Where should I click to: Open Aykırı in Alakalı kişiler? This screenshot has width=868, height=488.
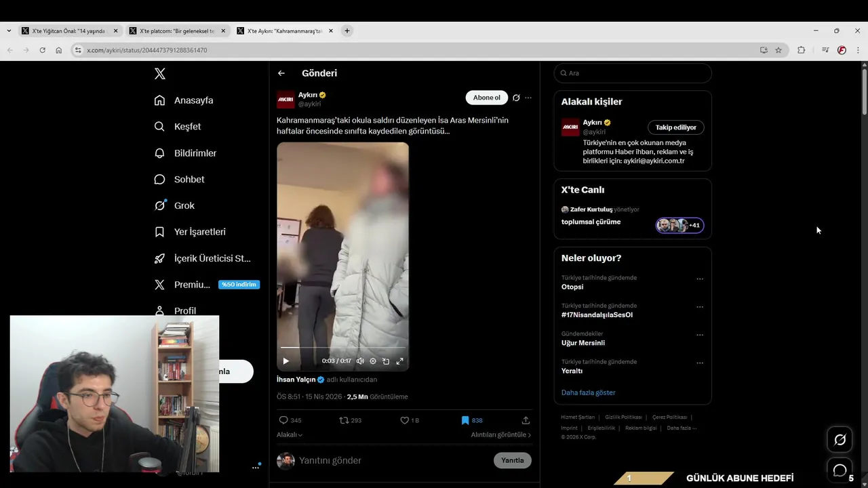pyautogui.click(x=592, y=123)
